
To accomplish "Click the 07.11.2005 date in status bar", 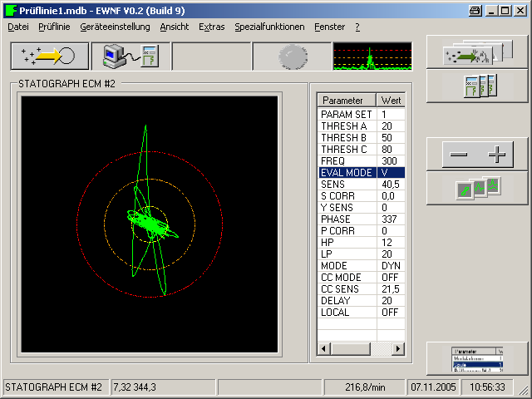I will coord(433,387).
